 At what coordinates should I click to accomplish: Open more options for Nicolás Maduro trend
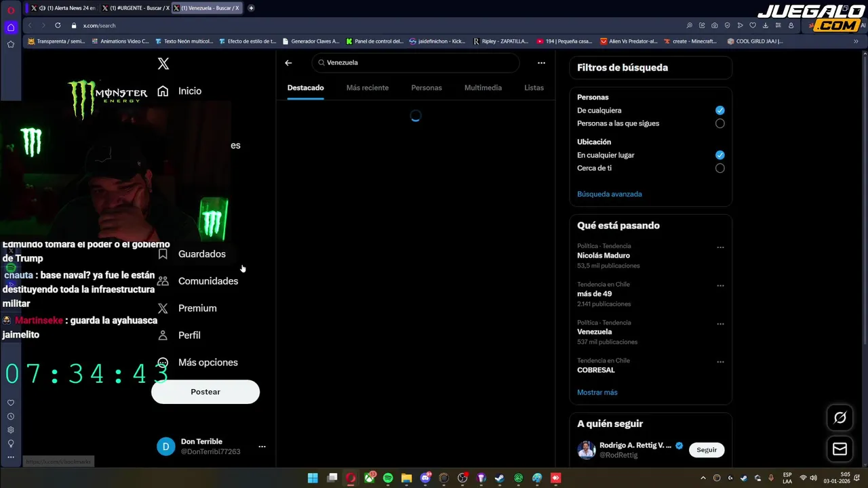(x=720, y=247)
